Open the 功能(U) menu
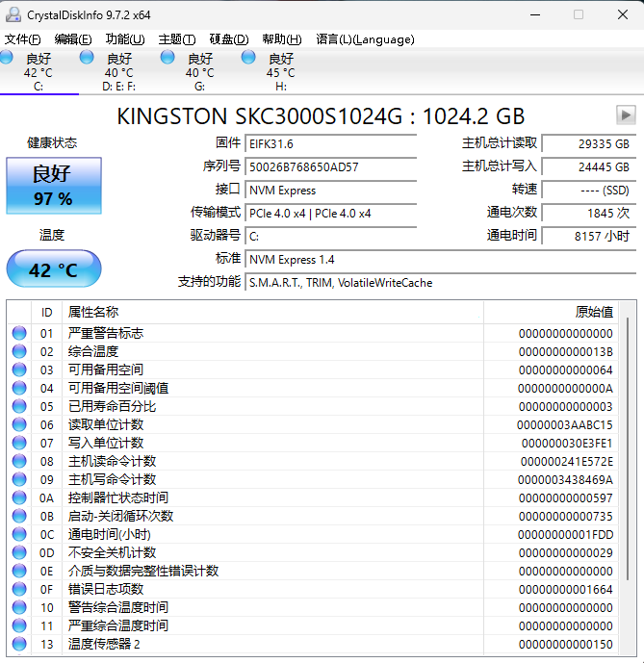644x663 pixels. tap(125, 39)
